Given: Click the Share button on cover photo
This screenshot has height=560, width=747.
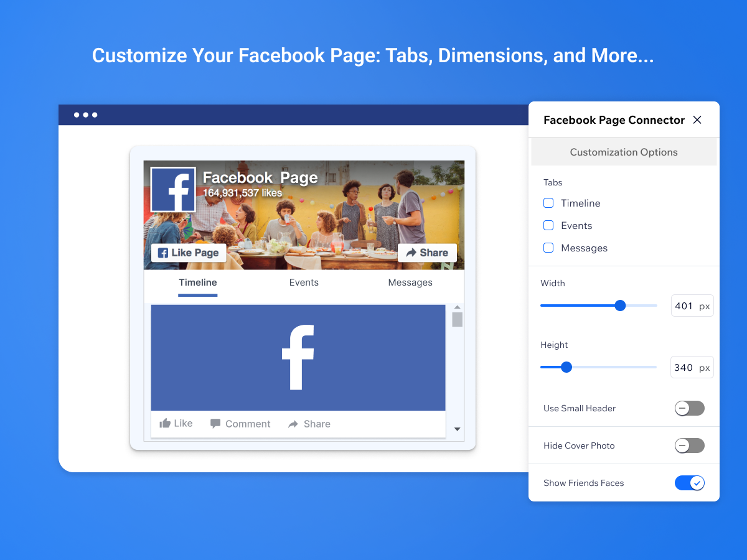Looking at the screenshot, I should (427, 253).
